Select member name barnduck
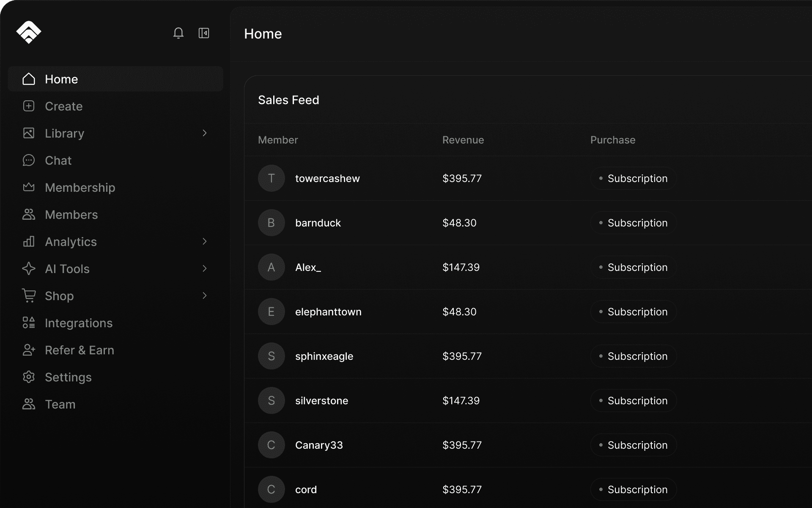Screen dimensions: 812x508 pyautogui.click(x=318, y=223)
